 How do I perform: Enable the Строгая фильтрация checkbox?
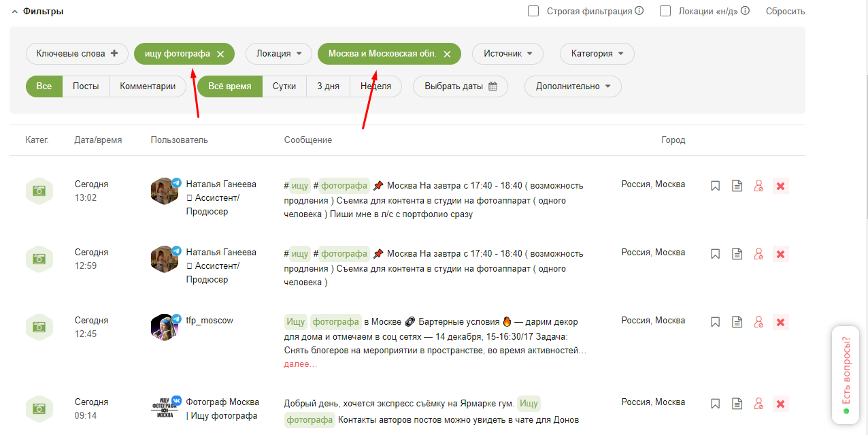533,11
